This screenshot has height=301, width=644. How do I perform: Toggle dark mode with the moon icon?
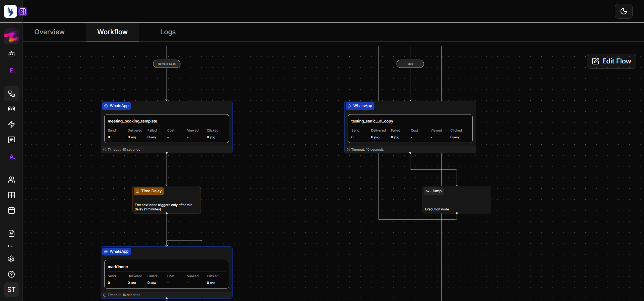pyautogui.click(x=624, y=11)
